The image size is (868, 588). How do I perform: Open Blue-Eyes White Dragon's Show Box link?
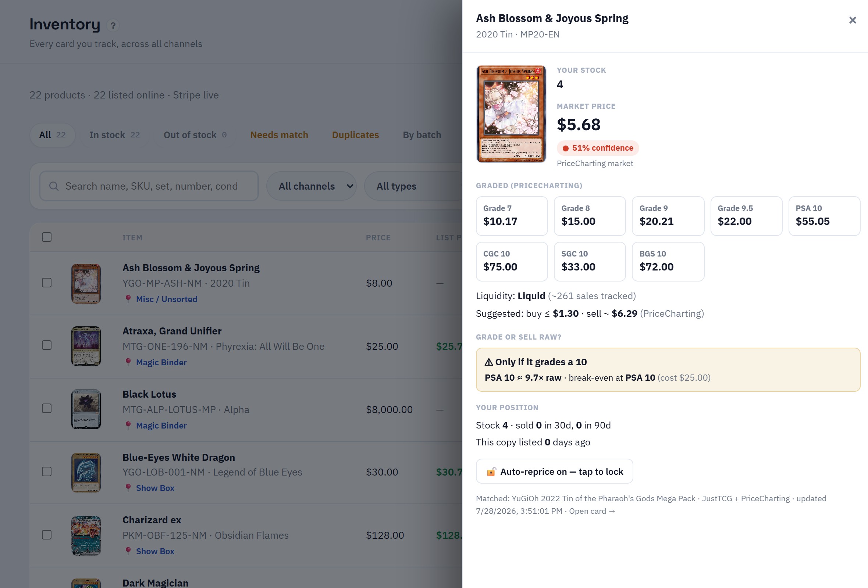pos(155,488)
